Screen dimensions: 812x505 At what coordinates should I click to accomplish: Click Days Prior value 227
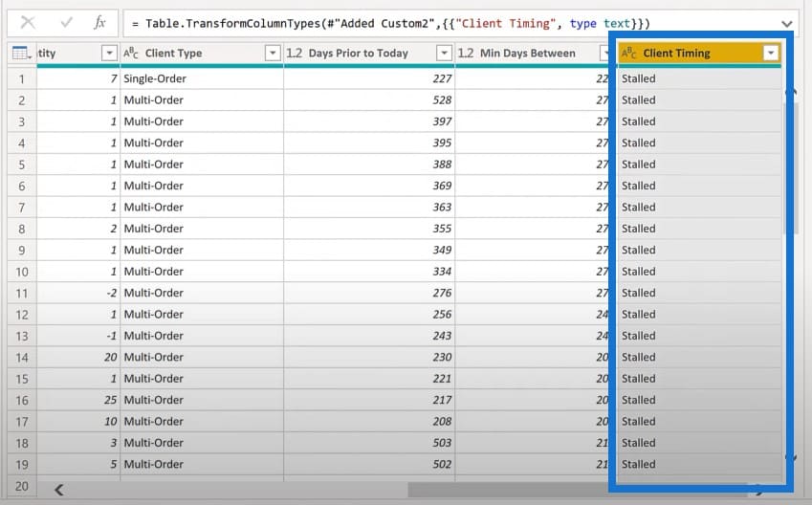pyautogui.click(x=442, y=78)
